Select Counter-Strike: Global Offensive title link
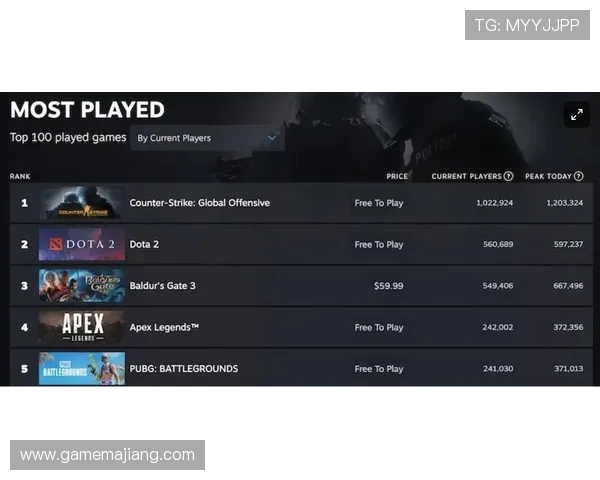600x480 pixels. 200,203
